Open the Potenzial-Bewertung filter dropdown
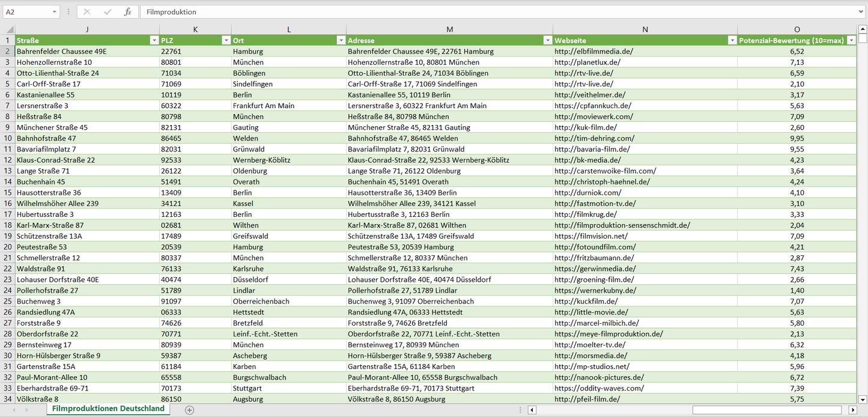868x417 pixels. [851, 40]
